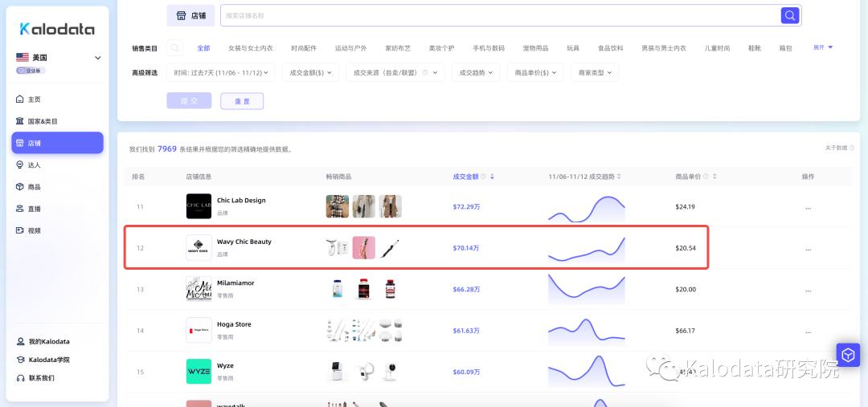Open the 美国 country dropdown
The height and width of the screenshot is (407, 868).
[x=59, y=58]
